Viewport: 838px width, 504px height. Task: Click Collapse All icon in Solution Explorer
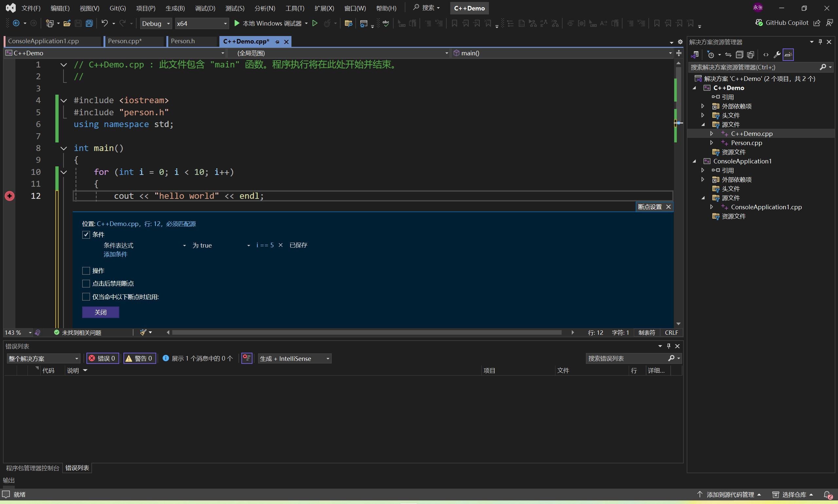coord(739,55)
